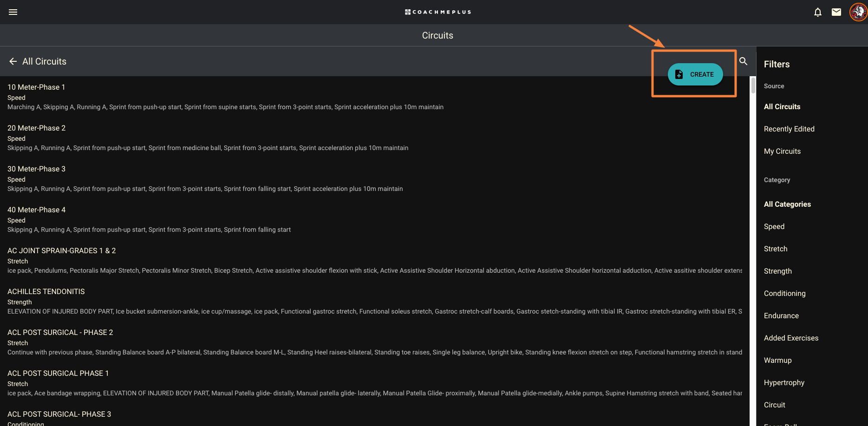Open the user profile avatar
Image resolution: width=868 pixels, height=426 pixels.
point(858,12)
